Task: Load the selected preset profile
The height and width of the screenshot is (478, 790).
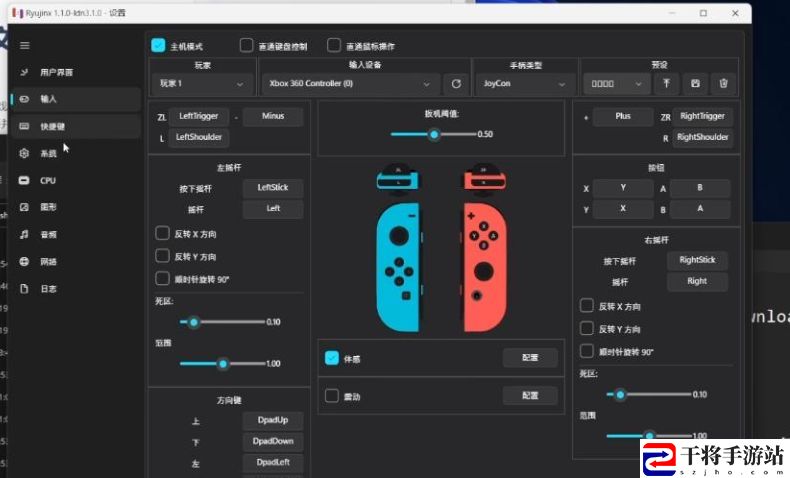Action: [x=666, y=84]
